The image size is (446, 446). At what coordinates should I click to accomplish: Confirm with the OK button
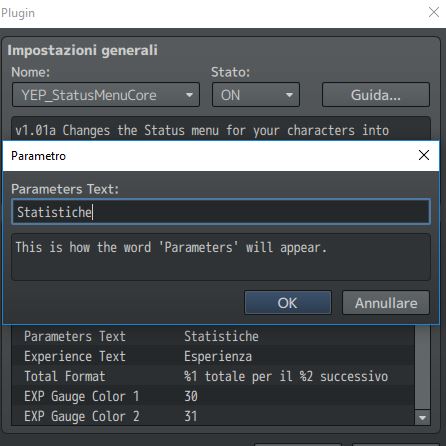pyautogui.click(x=288, y=303)
